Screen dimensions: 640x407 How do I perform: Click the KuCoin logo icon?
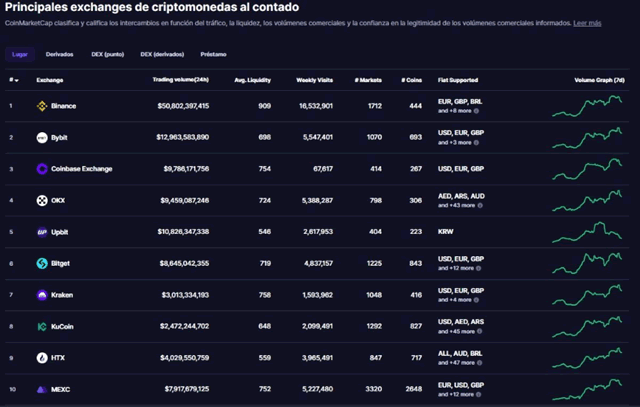click(43, 327)
